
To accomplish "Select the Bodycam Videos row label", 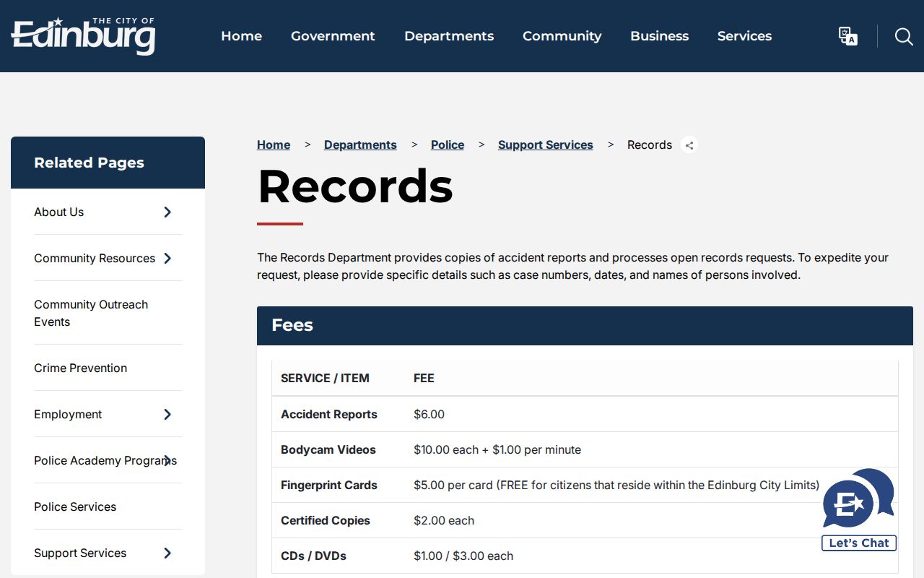I will pos(328,449).
